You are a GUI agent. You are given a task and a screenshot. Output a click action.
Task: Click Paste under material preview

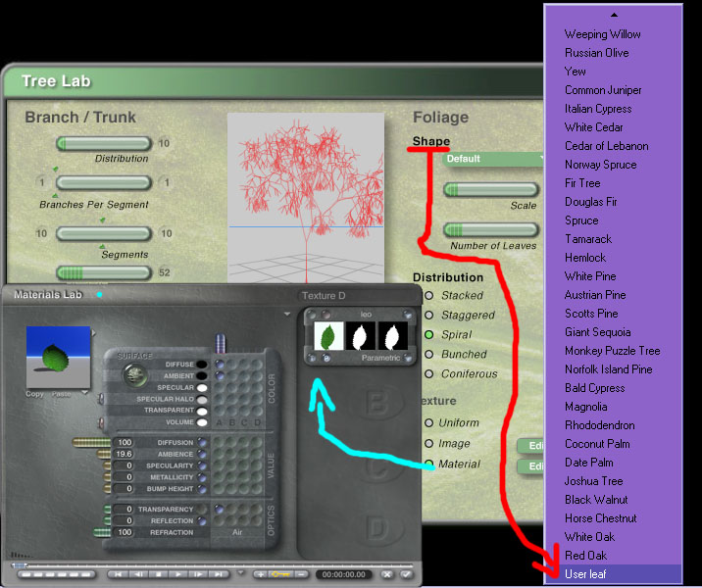pyautogui.click(x=62, y=394)
